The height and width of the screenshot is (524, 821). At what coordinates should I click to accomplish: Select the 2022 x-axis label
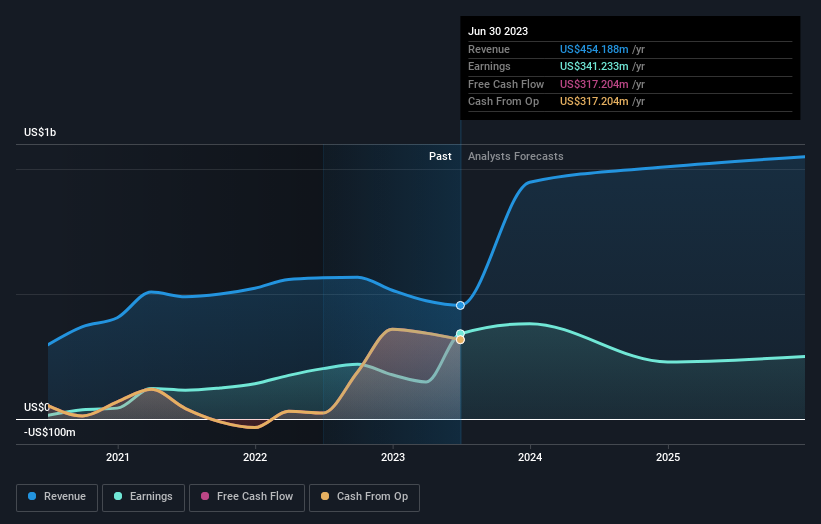pyautogui.click(x=255, y=457)
